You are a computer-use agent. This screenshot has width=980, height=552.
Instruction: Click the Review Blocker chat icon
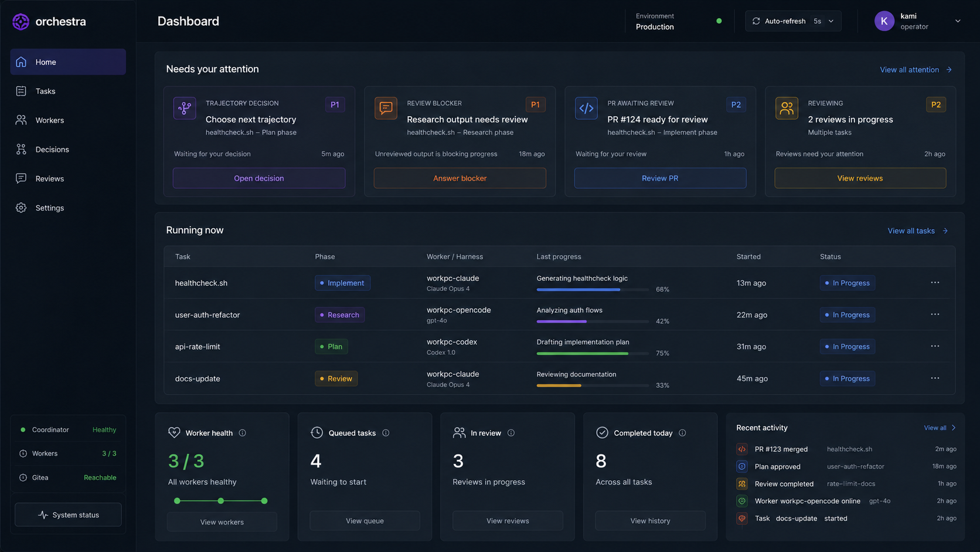point(386,109)
